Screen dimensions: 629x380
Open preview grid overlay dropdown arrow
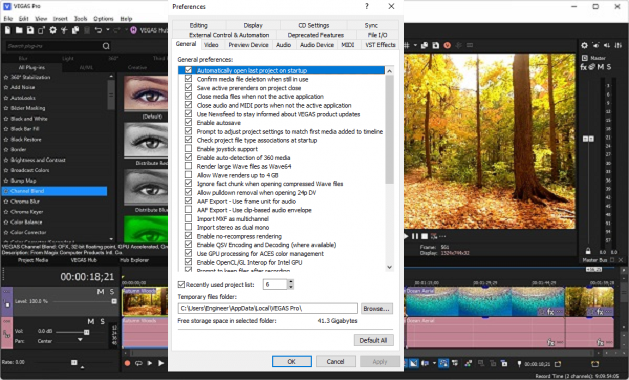click(x=416, y=45)
